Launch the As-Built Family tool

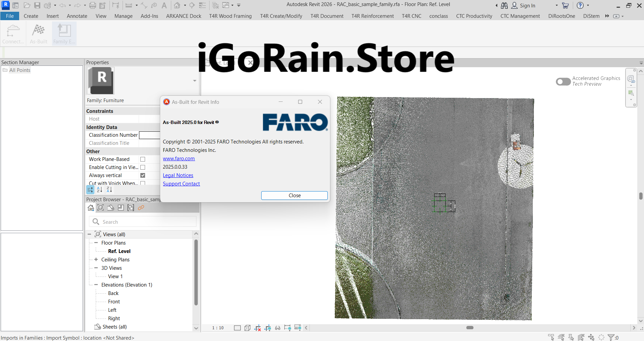(64, 33)
